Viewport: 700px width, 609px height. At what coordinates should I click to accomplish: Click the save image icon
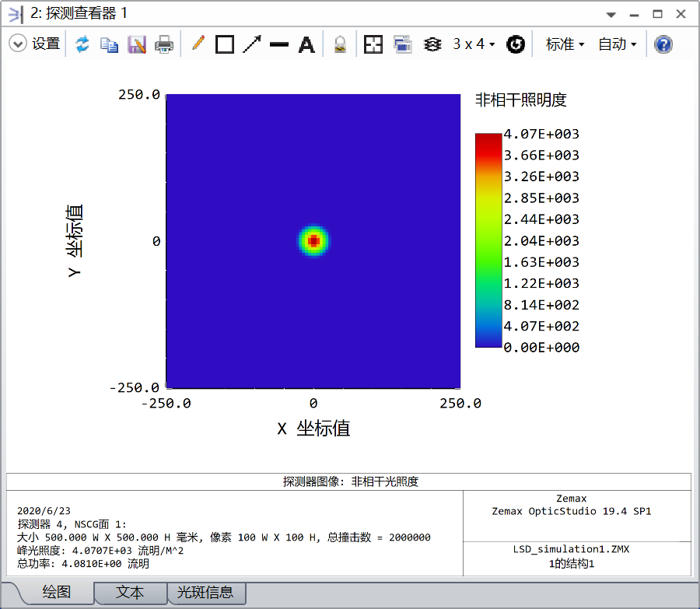pyautogui.click(x=137, y=44)
